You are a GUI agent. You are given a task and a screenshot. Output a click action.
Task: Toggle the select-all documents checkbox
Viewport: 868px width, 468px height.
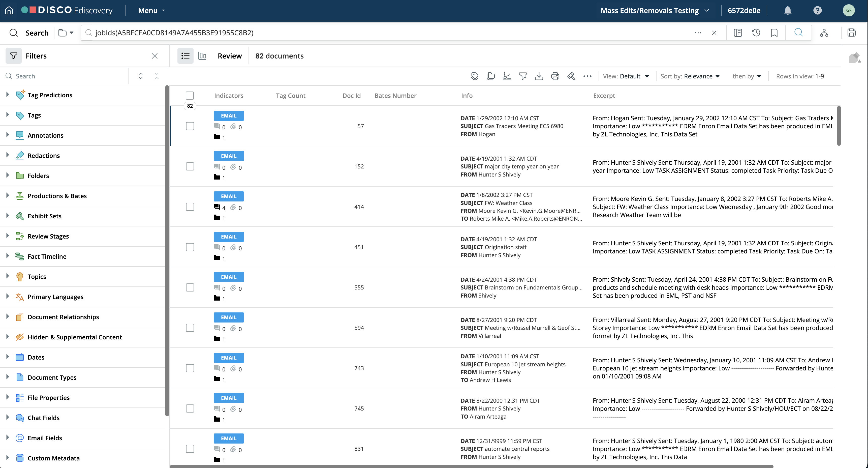click(x=190, y=95)
